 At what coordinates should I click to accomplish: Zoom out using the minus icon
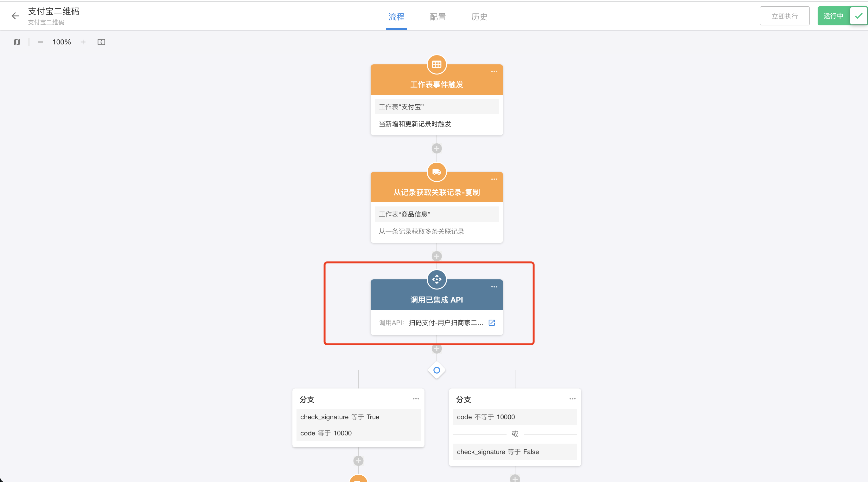pyautogui.click(x=41, y=42)
